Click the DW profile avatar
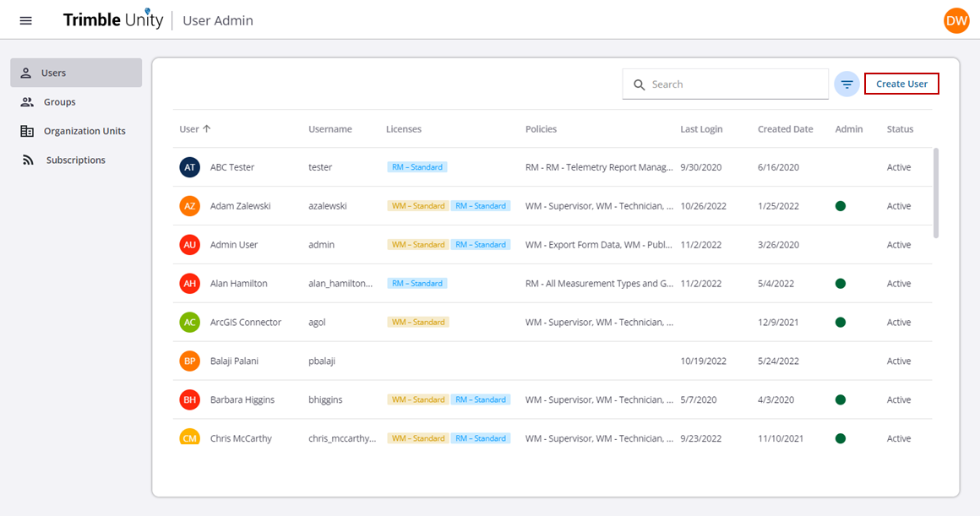Image resolution: width=980 pixels, height=516 pixels. [956, 20]
